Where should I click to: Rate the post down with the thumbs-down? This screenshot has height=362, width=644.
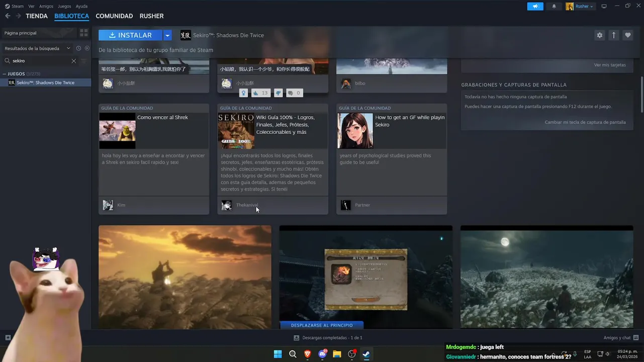[278, 93]
